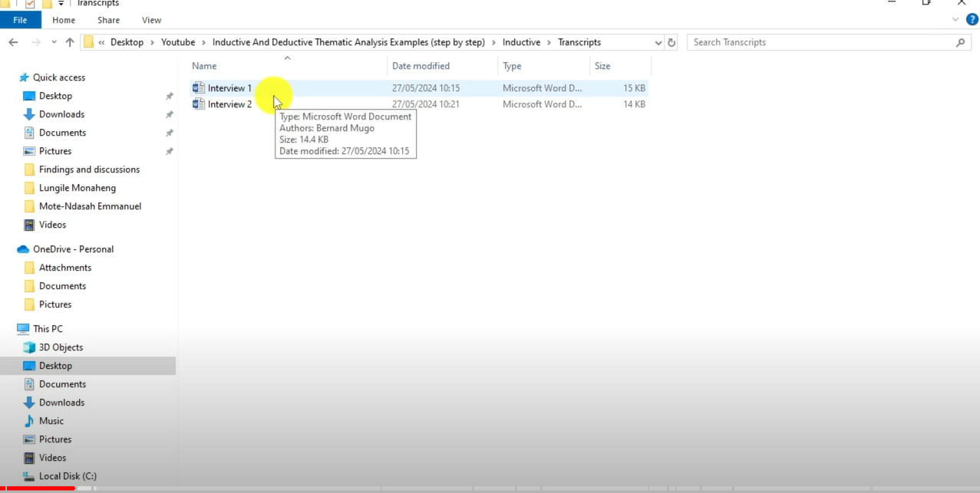The image size is (980, 493).
Task: Open the File menu
Action: 20,20
